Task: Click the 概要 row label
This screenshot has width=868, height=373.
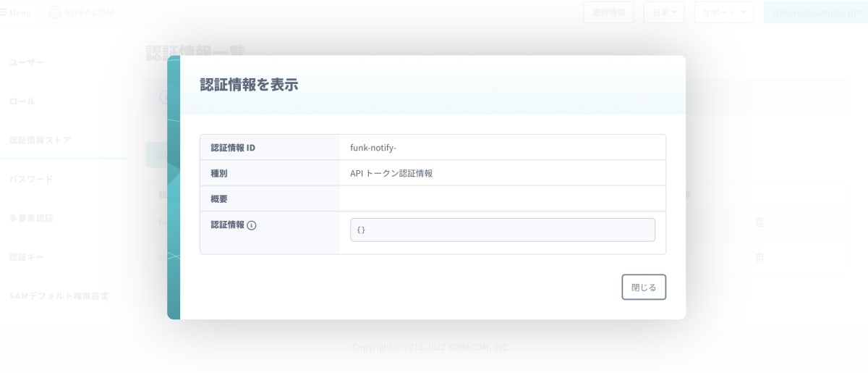Action: pyautogui.click(x=219, y=198)
